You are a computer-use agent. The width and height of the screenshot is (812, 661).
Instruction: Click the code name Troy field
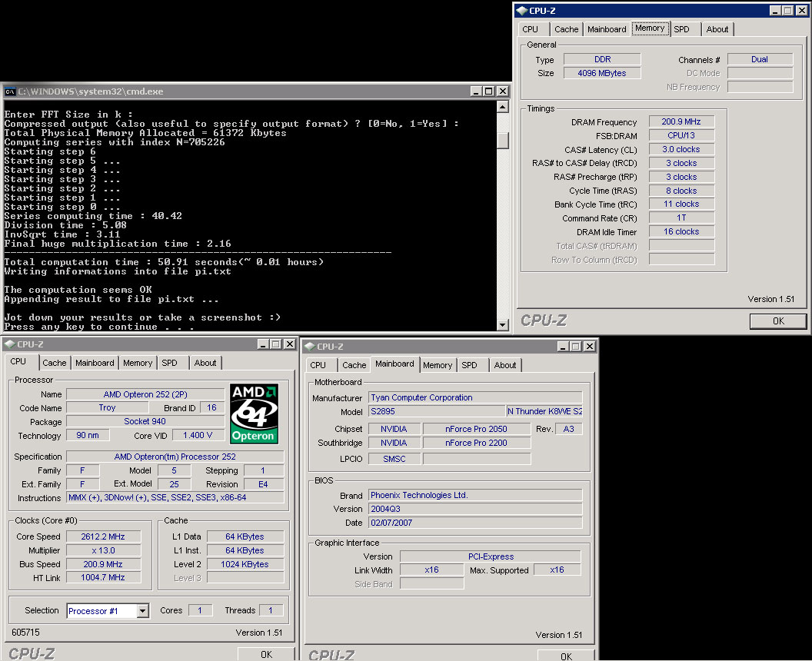pyautogui.click(x=107, y=408)
